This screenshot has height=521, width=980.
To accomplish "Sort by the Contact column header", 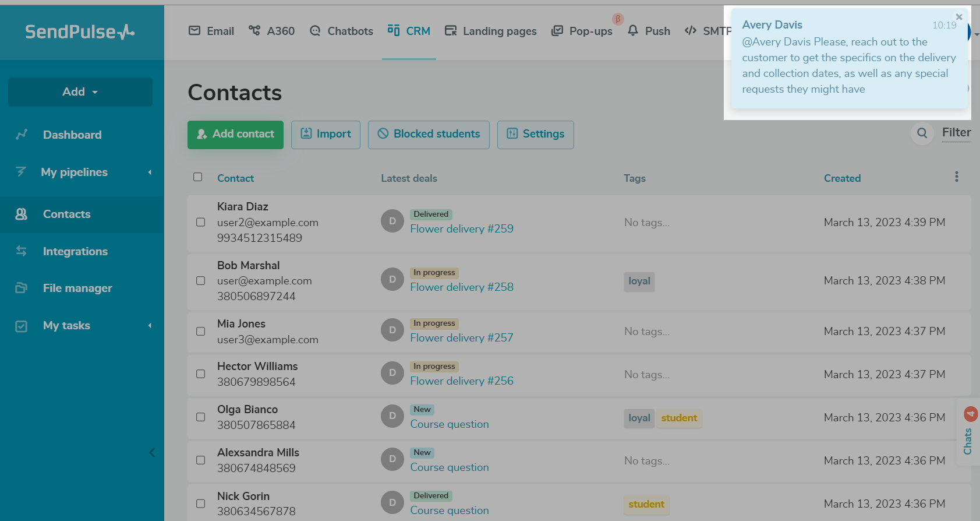I will pyautogui.click(x=235, y=178).
